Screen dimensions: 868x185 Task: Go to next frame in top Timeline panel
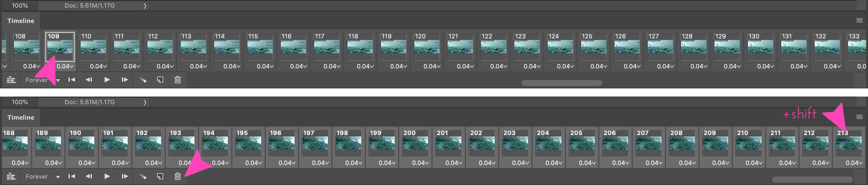[x=125, y=80]
